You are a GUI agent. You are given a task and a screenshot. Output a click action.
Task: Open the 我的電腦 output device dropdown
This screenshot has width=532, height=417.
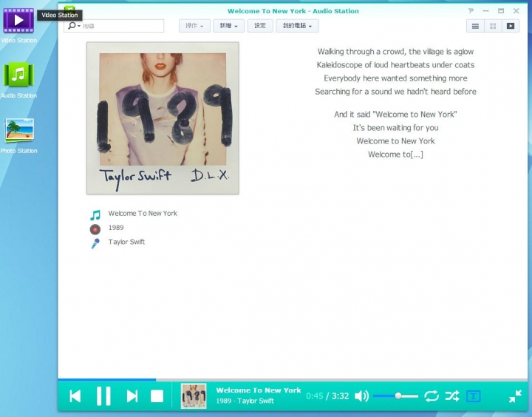[x=297, y=26]
